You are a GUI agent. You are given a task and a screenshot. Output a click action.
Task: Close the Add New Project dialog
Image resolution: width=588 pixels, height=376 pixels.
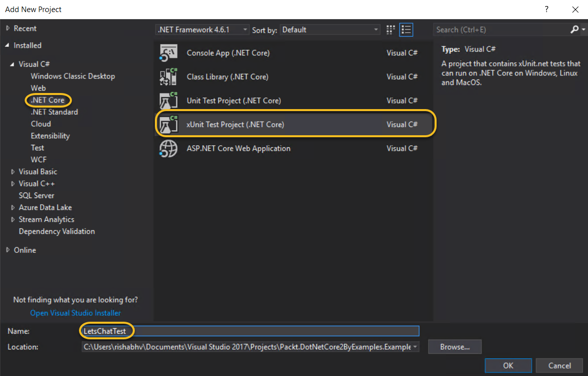(x=575, y=10)
